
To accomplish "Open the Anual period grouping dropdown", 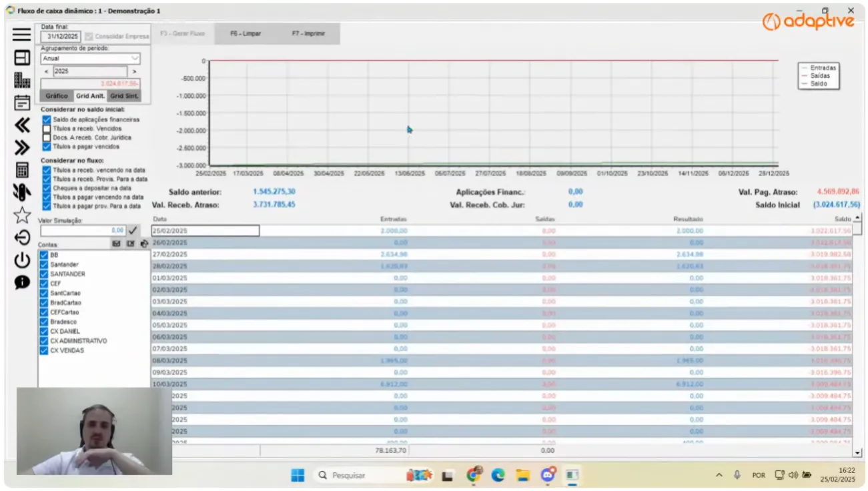I will point(90,59).
